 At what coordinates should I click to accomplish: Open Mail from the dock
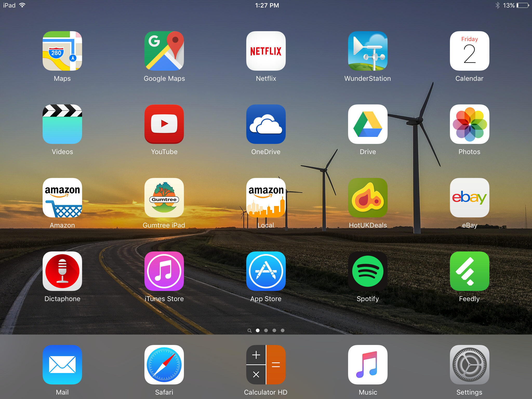[62, 365]
